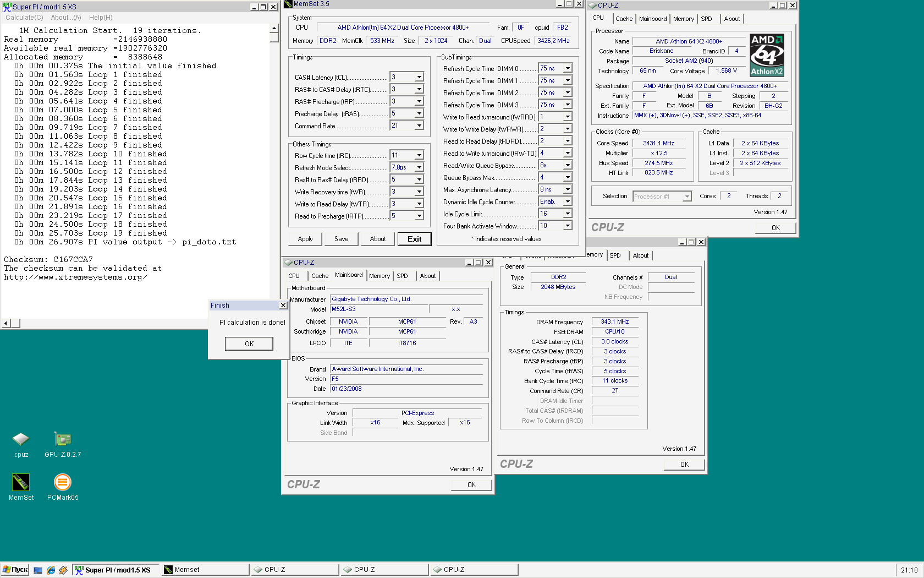Open About tab in top CPU-Z window

[x=732, y=19]
